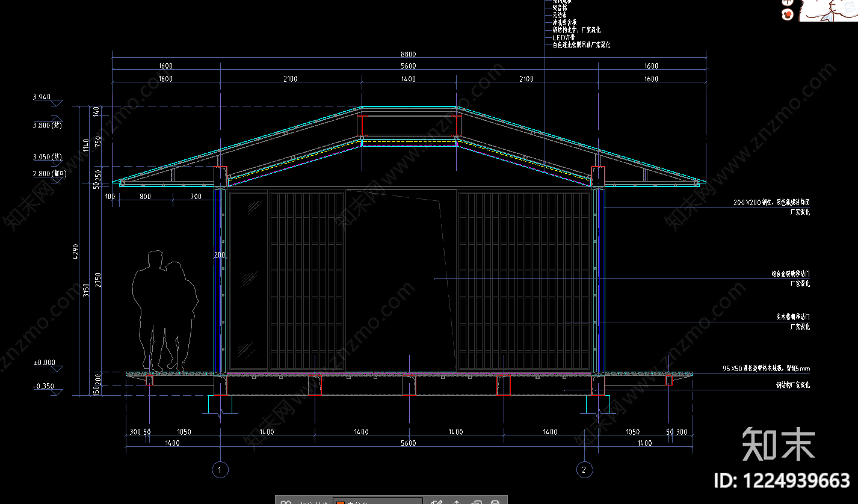Select grid axis bubble number 2

tap(584, 469)
